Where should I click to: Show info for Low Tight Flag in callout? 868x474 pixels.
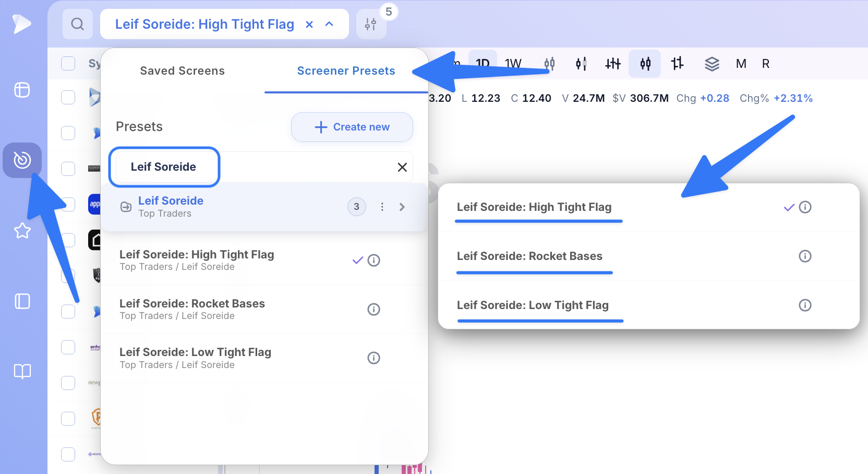805,305
